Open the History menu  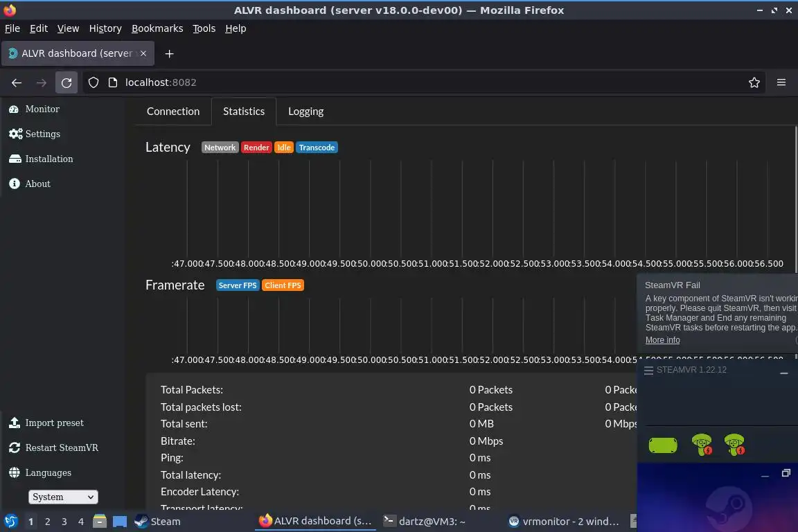point(105,28)
